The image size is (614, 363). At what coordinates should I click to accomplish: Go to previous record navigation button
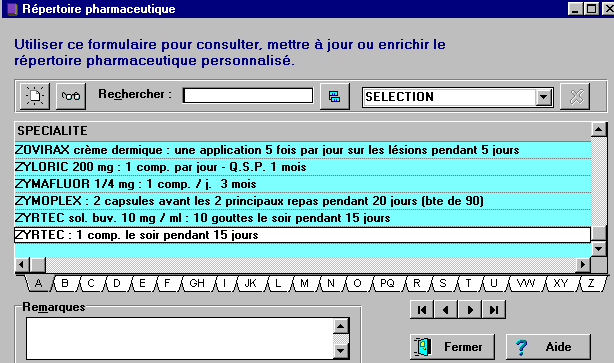(446, 310)
